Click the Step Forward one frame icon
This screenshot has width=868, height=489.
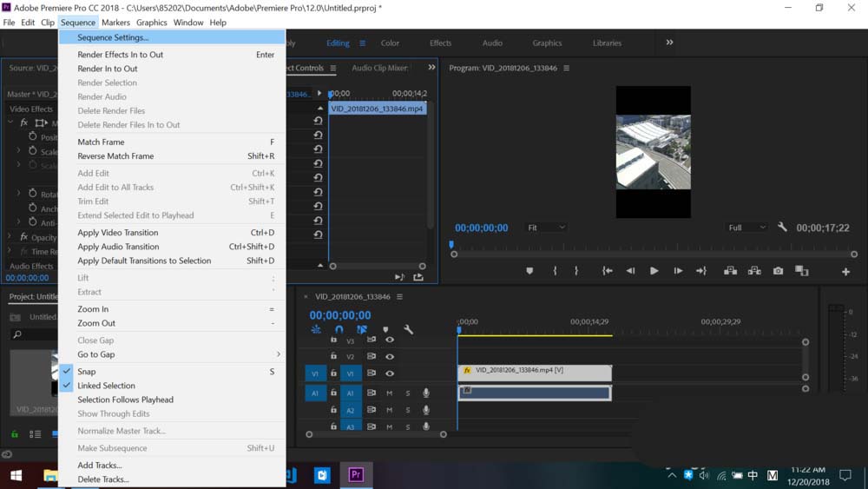[677, 271]
